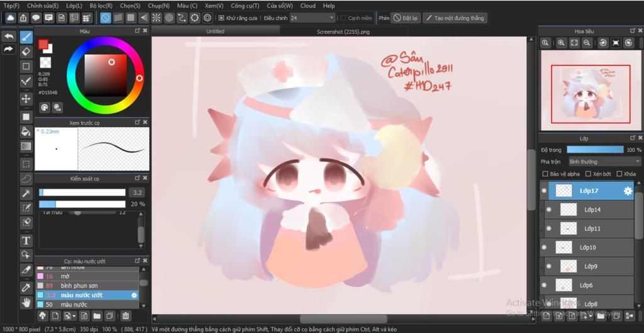Screen dimensions: 644x333
Task: Float the Kiểm soát cọ panel
Action: pos(138,178)
